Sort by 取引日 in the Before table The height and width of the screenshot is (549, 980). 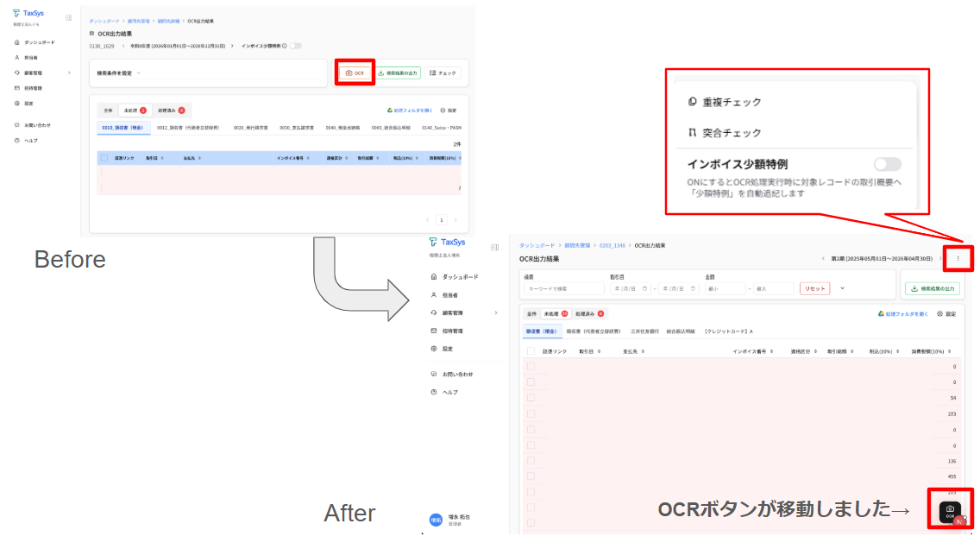154,158
